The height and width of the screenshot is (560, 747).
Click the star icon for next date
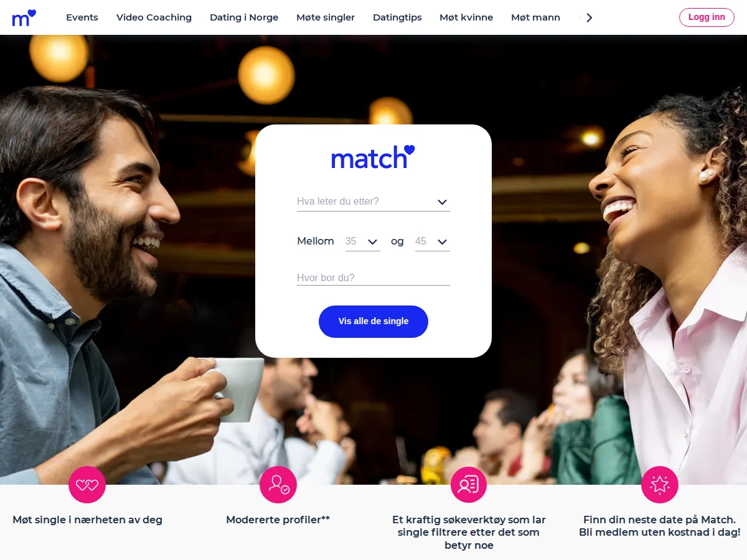[660, 485]
